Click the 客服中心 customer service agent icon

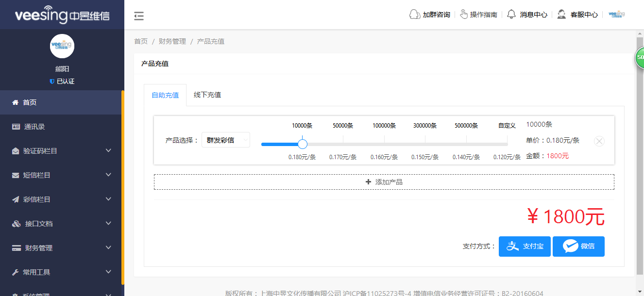tap(561, 14)
